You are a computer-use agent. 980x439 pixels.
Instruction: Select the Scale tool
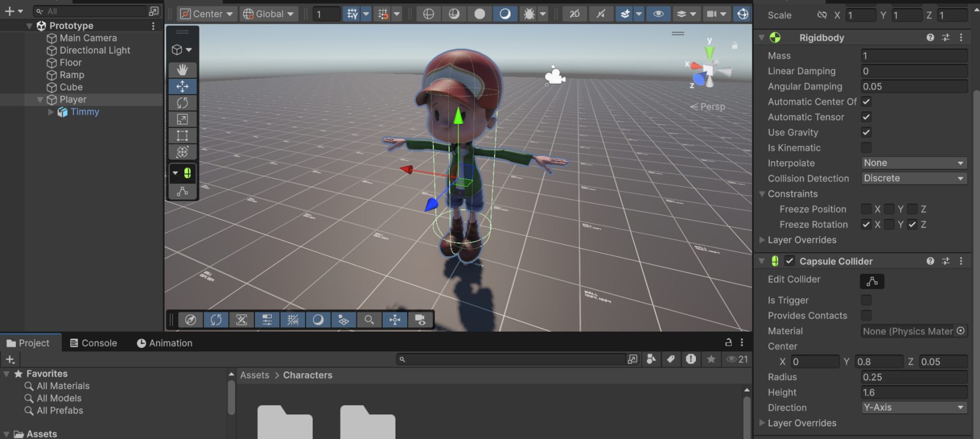[183, 119]
